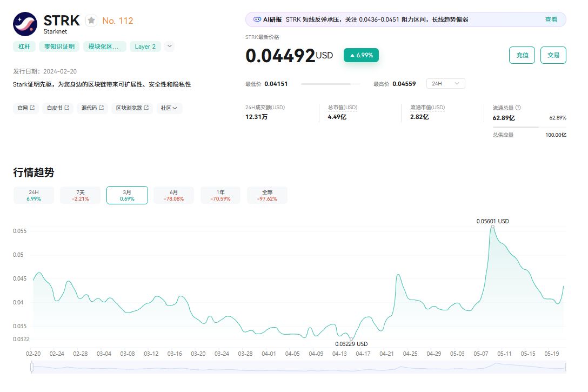Switch chart to 24H tab

coord(34,195)
